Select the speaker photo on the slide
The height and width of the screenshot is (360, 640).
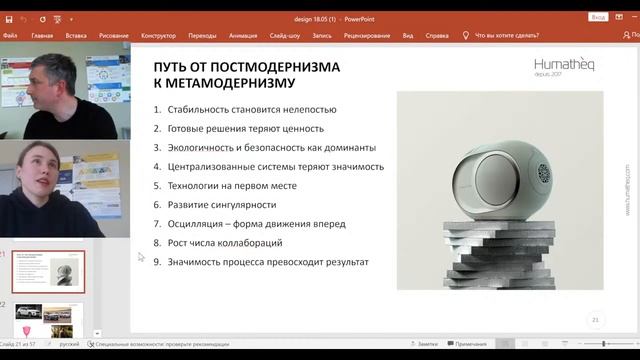point(500,190)
